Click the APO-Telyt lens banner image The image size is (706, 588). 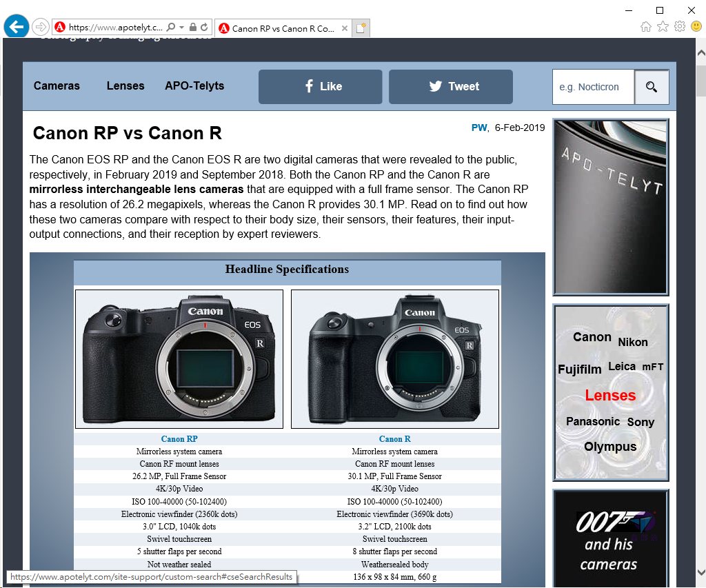(611, 207)
